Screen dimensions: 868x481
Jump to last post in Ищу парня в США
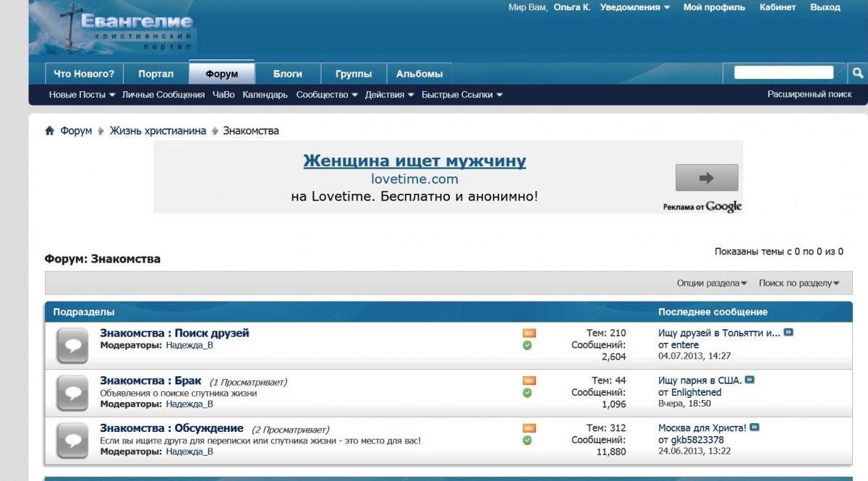750,380
